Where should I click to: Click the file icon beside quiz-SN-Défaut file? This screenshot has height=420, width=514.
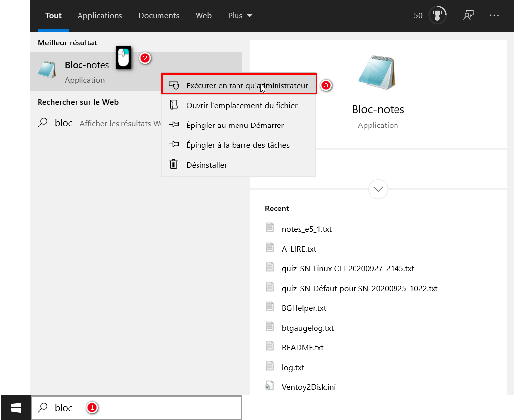pos(270,287)
